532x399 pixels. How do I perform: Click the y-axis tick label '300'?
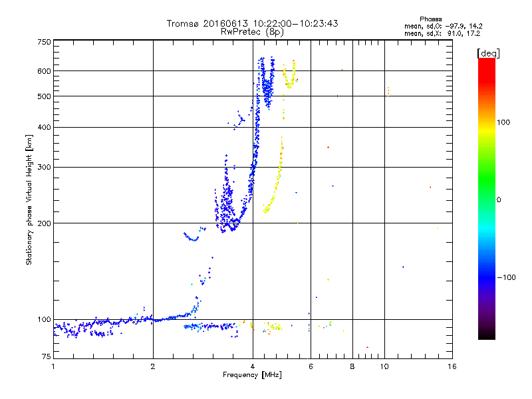coord(44,167)
